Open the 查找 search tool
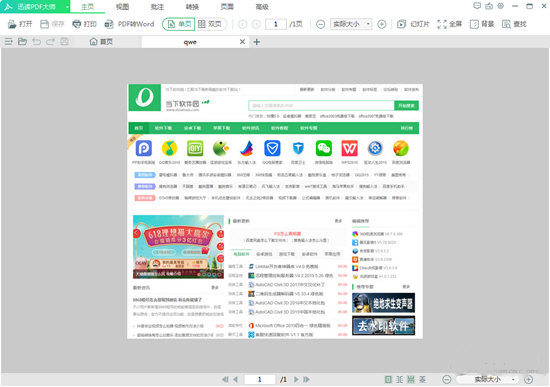 pos(515,24)
